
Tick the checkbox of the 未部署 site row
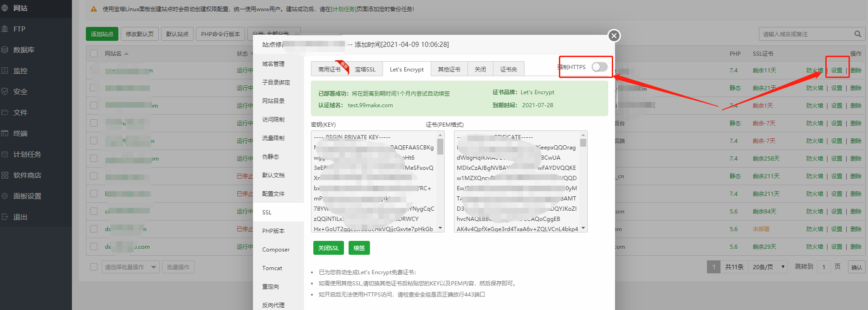coord(94,229)
